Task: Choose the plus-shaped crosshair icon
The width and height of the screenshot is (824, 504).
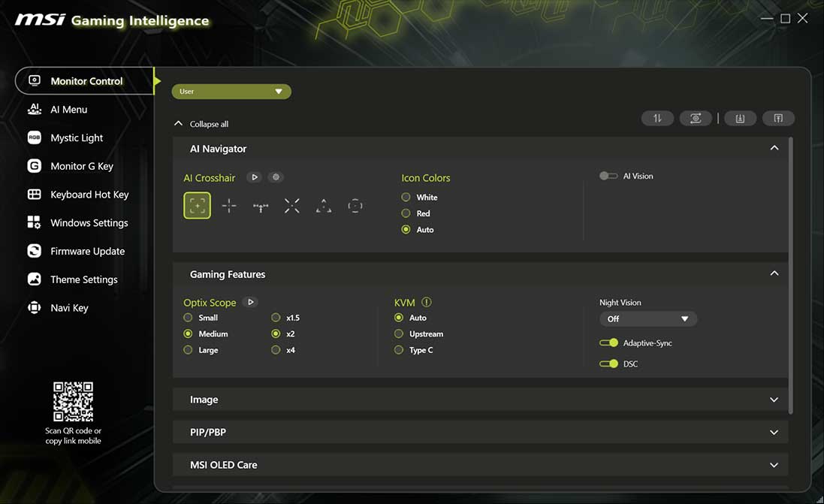Action: tap(229, 206)
